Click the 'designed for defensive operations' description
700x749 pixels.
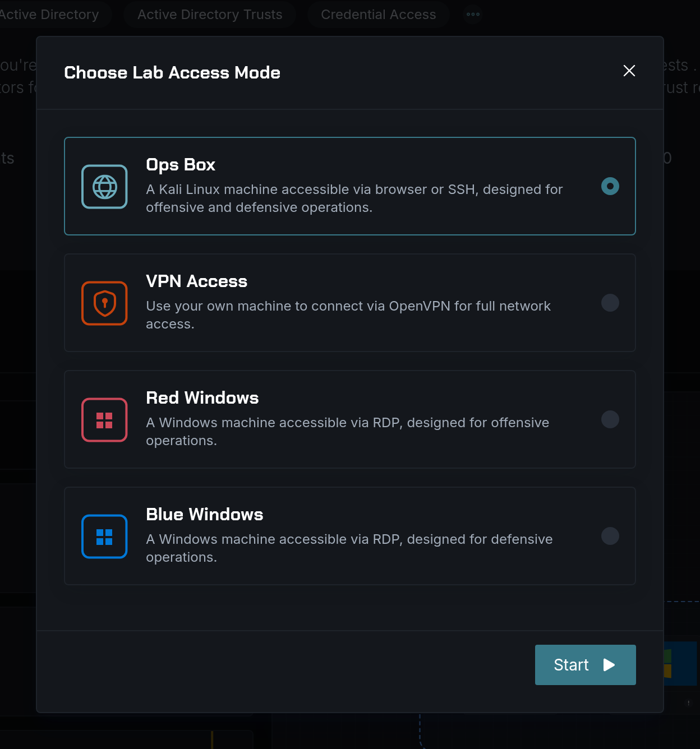pyautogui.click(x=349, y=548)
